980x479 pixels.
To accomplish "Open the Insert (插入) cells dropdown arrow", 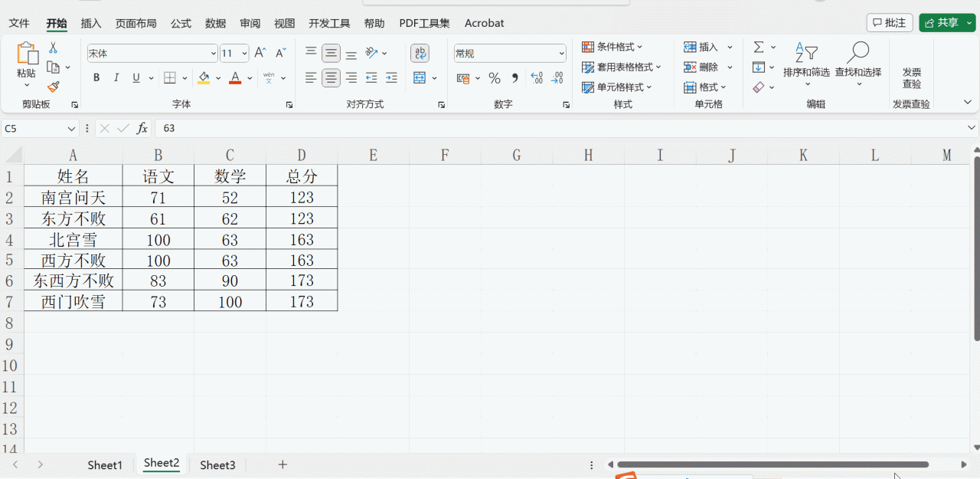I will pyautogui.click(x=730, y=48).
